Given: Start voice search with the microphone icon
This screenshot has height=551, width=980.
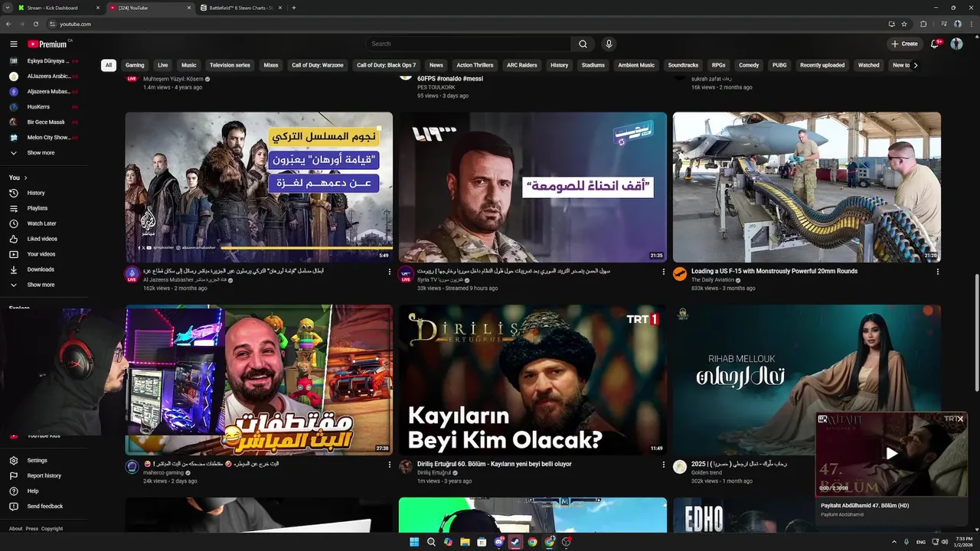Looking at the screenshot, I should (609, 44).
